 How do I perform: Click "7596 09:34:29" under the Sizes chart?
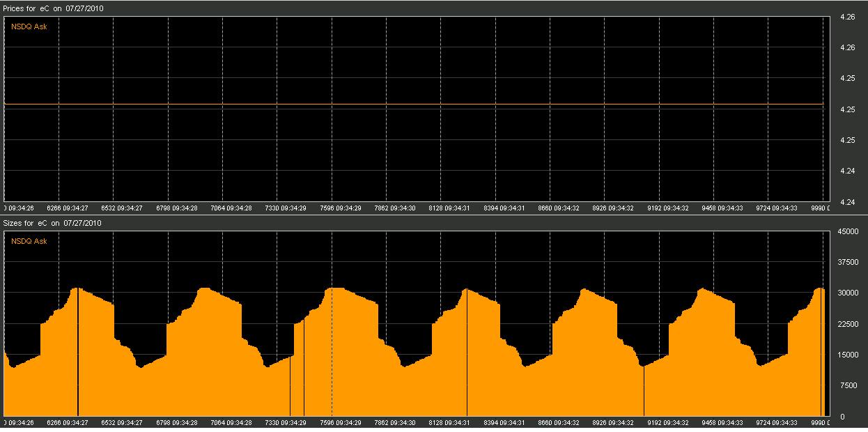(341, 422)
